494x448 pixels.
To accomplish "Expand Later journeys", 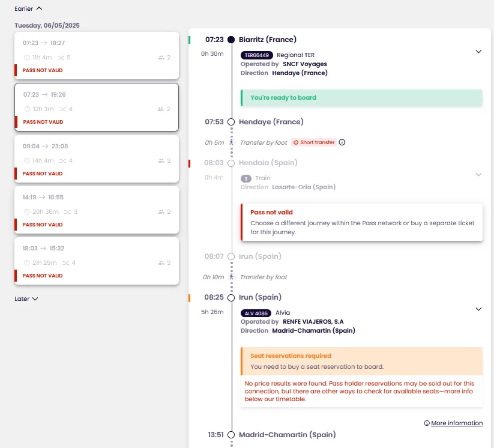I will pyautogui.click(x=35, y=298).
